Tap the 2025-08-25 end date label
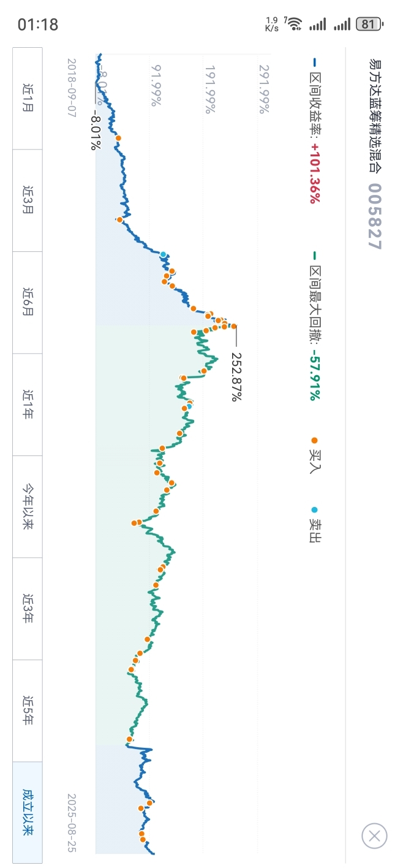This screenshot has height=868, width=403. (72, 823)
